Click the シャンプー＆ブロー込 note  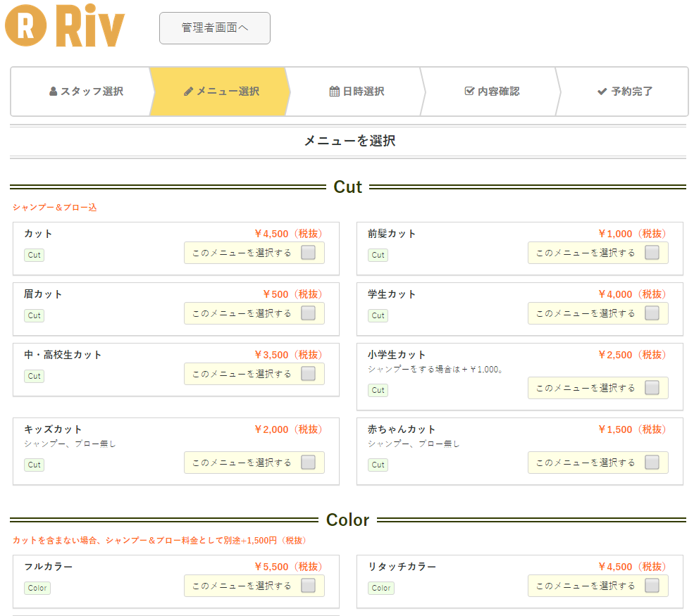(x=54, y=208)
